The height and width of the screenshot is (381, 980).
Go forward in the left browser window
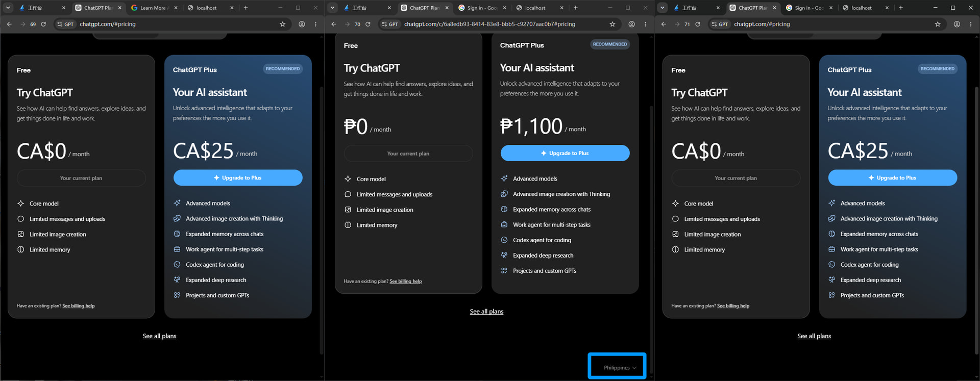click(x=22, y=24)
